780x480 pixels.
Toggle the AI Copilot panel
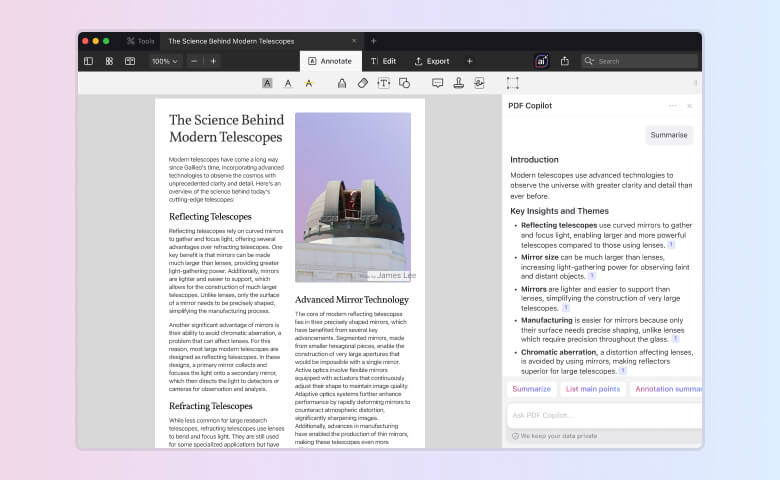[541, 61]
